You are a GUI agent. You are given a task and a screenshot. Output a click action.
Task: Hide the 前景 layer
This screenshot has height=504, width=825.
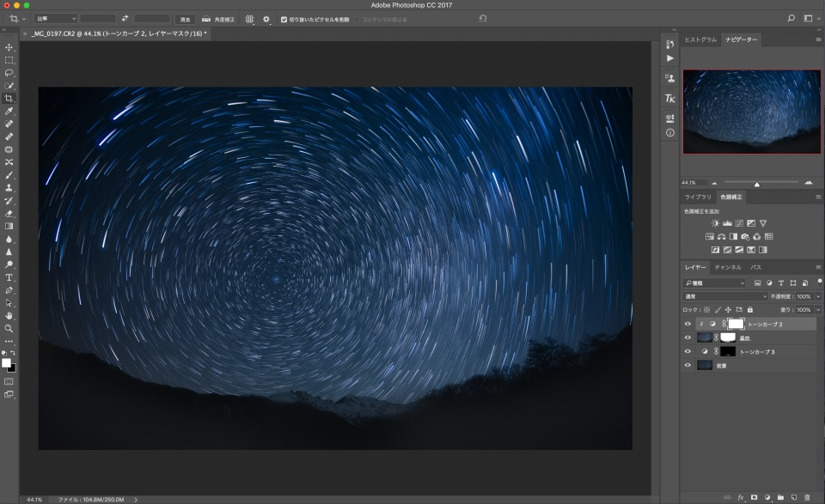coord(687,365)
